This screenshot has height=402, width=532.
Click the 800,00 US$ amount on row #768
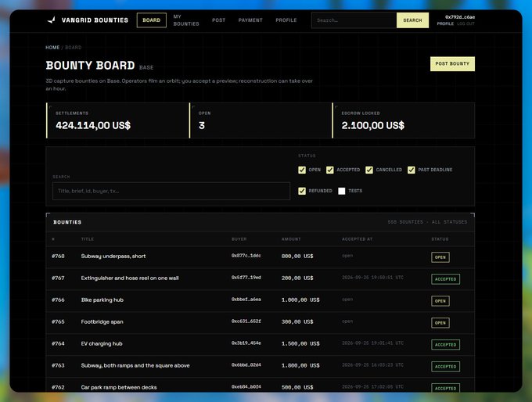(x=297, y=256)
